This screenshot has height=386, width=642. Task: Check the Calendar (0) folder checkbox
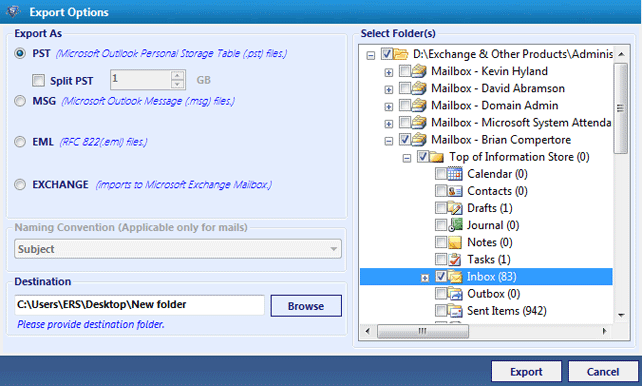(441, 174)
